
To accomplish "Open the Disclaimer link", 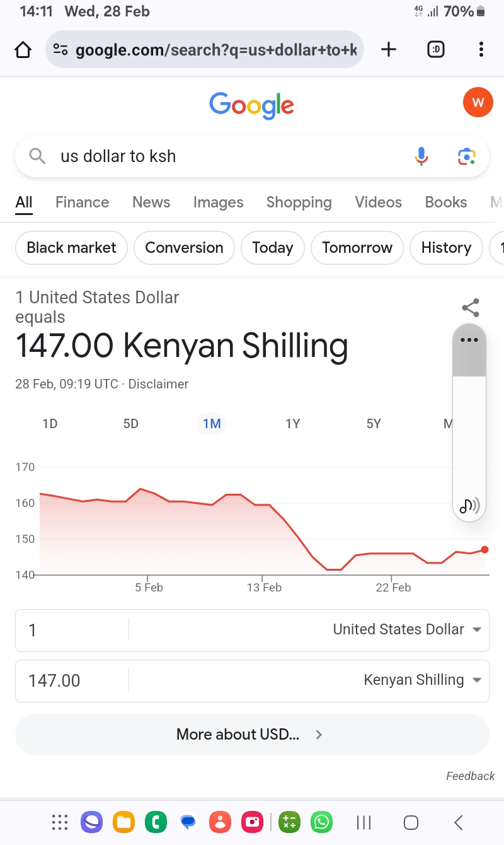I will [x=158, y=384].
